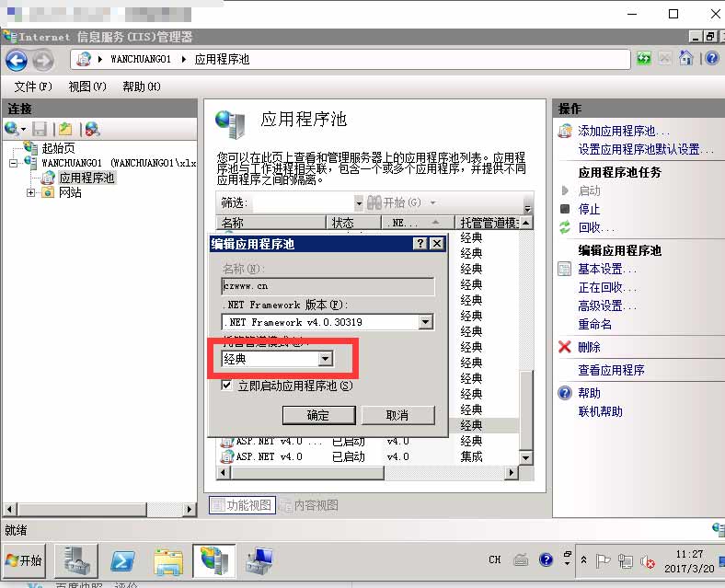The width and height of the screenshot is (725, 588).
Task: Open 联机帮助 link
Action: (x=600, y=411)
